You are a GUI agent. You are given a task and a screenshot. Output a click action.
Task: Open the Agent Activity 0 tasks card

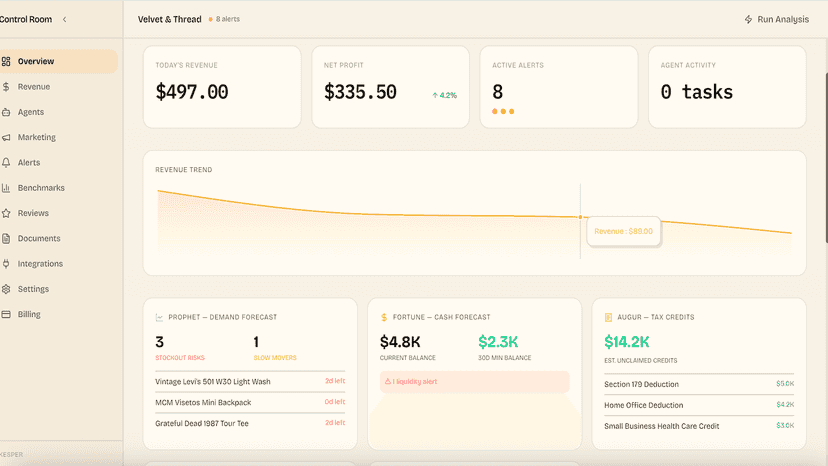[x=727, y=87]
